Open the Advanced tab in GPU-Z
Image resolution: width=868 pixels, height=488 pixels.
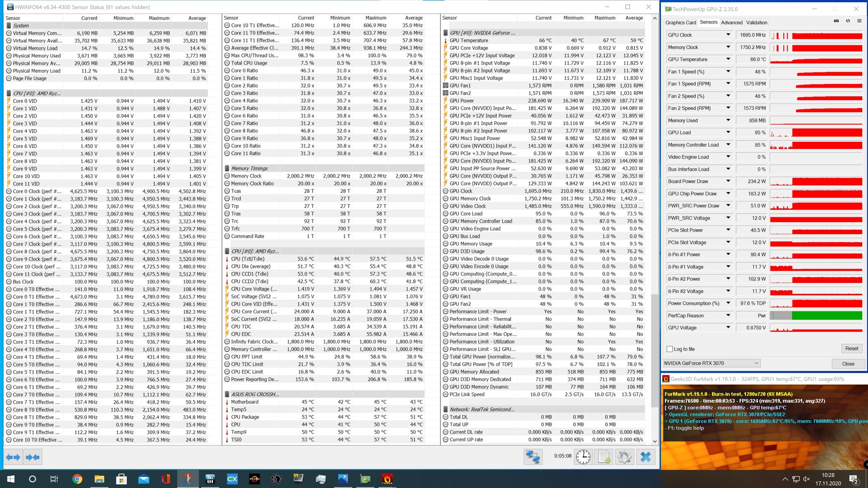tap(731, 23)
